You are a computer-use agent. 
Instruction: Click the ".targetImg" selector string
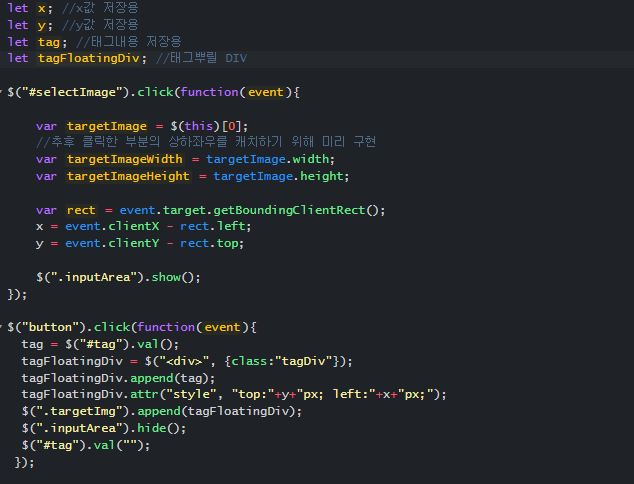[79, 411]
